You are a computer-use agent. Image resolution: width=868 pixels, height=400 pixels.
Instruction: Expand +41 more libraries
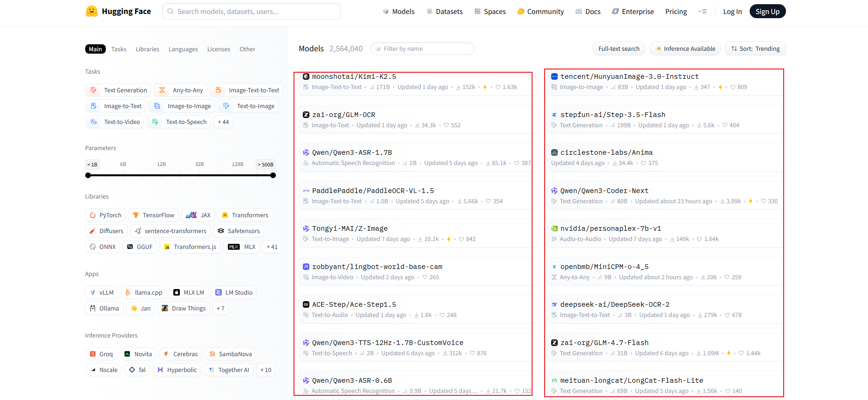coord(272,247)
